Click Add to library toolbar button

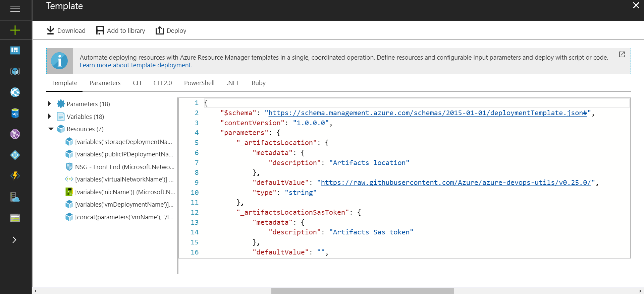point(120,30)
